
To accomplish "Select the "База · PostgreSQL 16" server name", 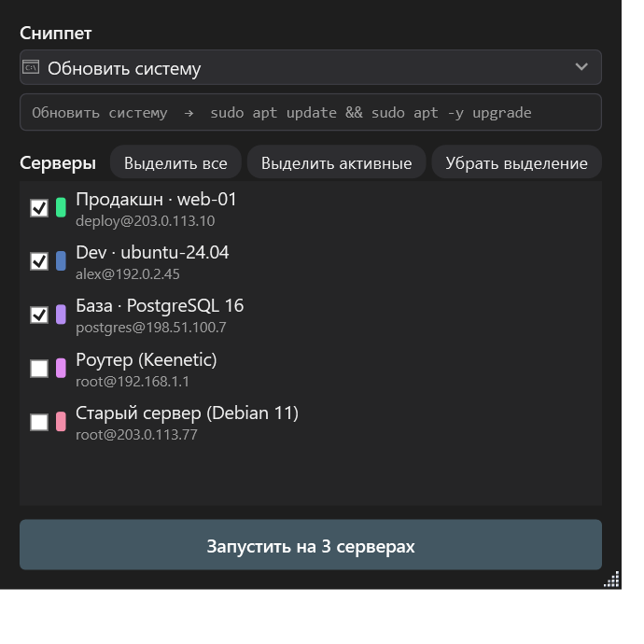I will coord(160,306).
